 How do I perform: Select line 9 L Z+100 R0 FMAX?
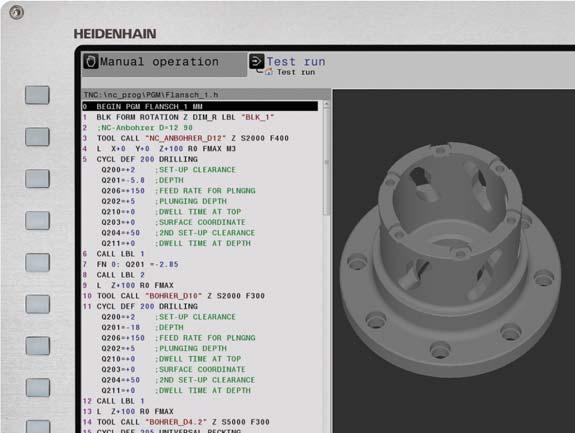click(x=128, y=285)
